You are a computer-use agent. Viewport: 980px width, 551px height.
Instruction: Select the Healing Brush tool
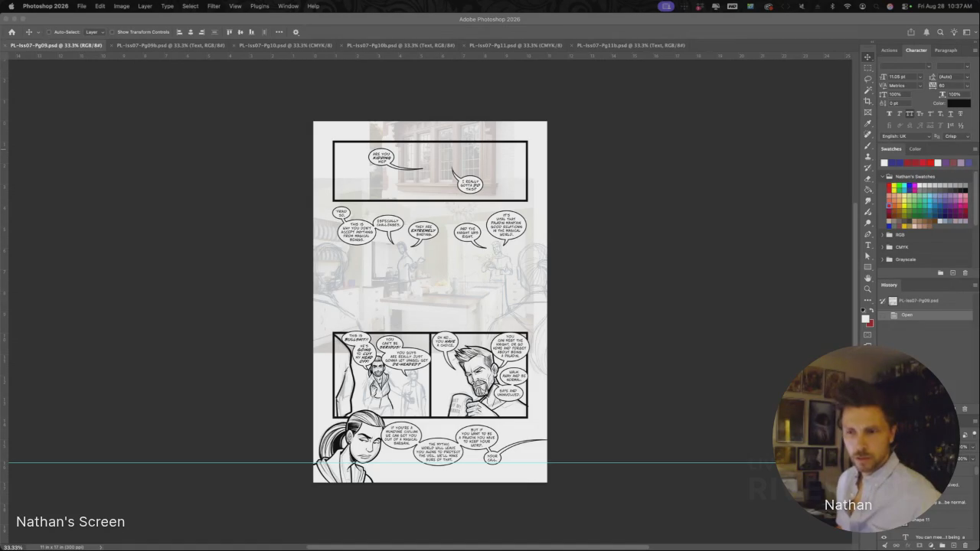pyautogui.click(x=867, y=135)
